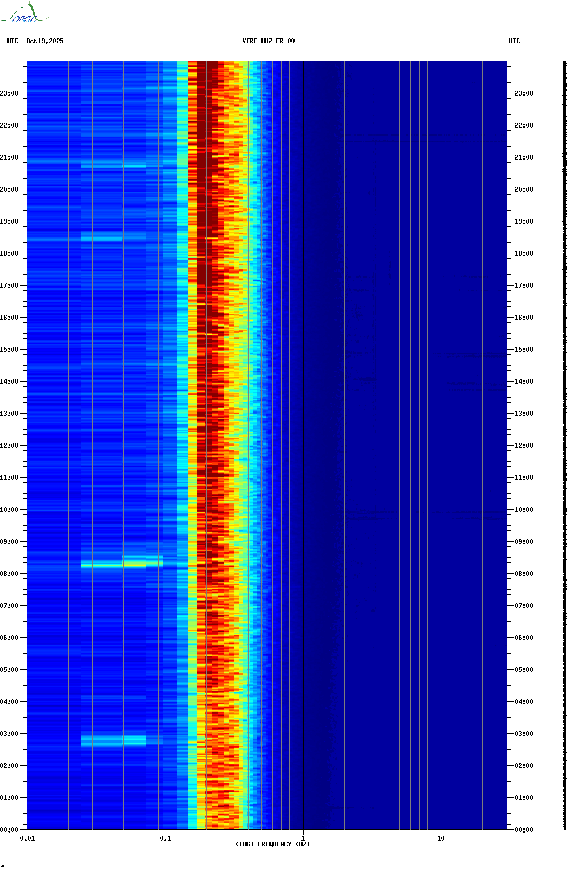588x872 pixels.
Task: Click the 03:00 left axis label
Action: point(9,734)
